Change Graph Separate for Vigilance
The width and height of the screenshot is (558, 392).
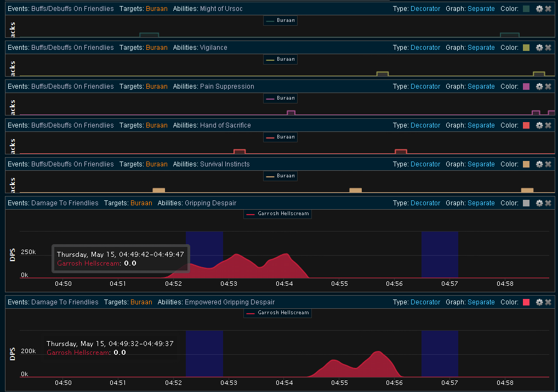(x=481, y=48)
